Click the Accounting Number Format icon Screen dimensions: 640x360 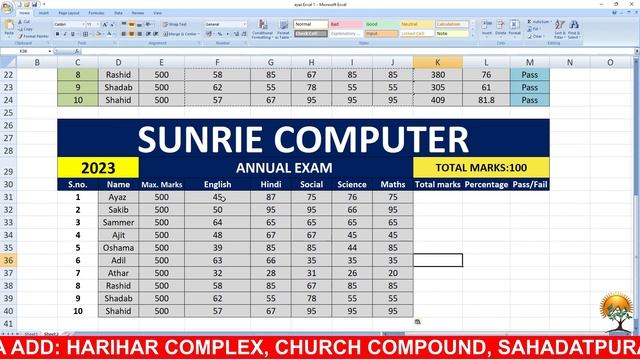pyautogui.click(x=209, y=34)
